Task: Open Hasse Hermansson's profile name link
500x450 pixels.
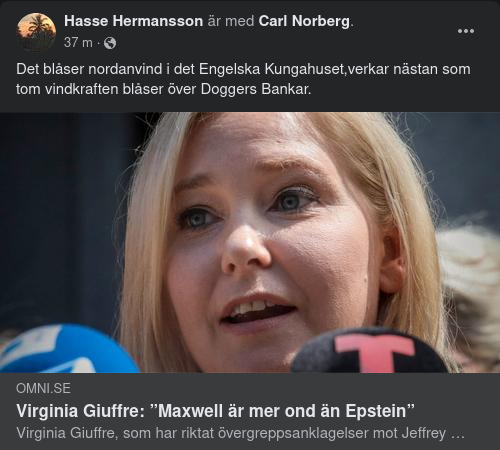Action: [x=133, y=21]
